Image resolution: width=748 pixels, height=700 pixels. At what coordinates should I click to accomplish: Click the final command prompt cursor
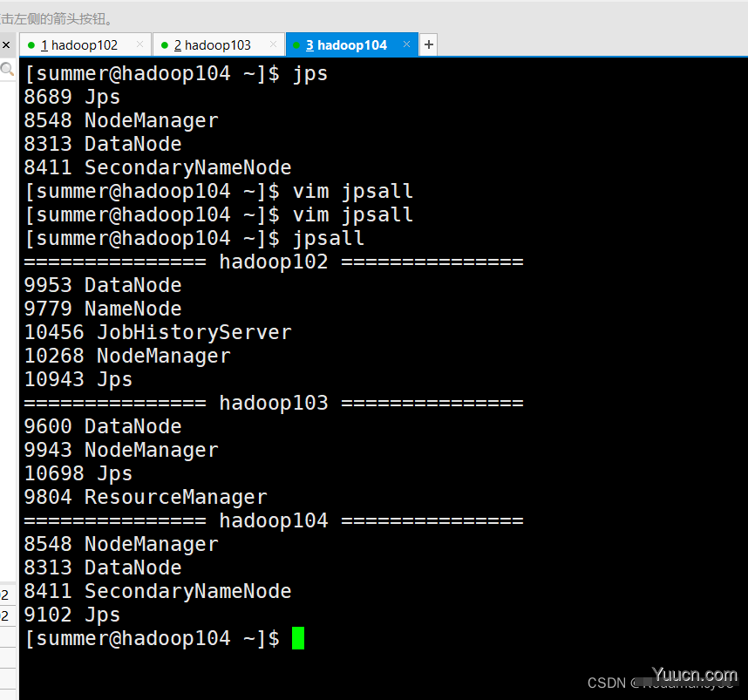pyautogui.click(x=298, y=638)
